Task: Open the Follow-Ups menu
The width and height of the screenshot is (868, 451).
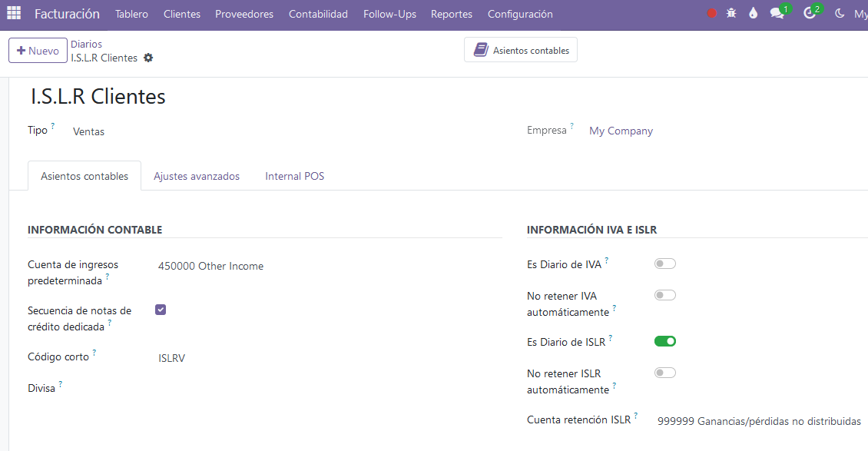Action: 389,15
